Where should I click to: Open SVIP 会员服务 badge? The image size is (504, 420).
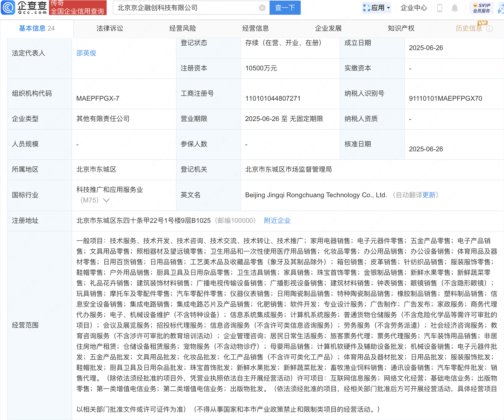pyautogui.click(x=481, y=8)
